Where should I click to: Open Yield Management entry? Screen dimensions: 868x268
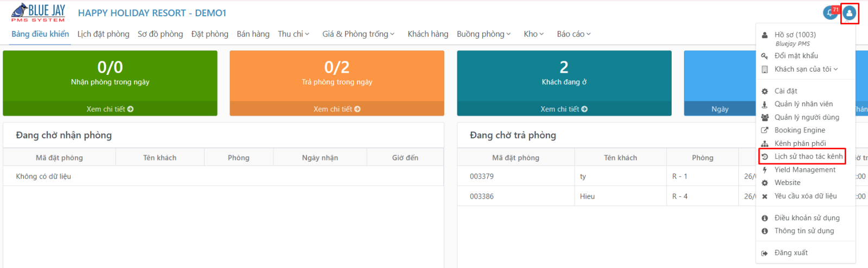(x=805, y=170)
